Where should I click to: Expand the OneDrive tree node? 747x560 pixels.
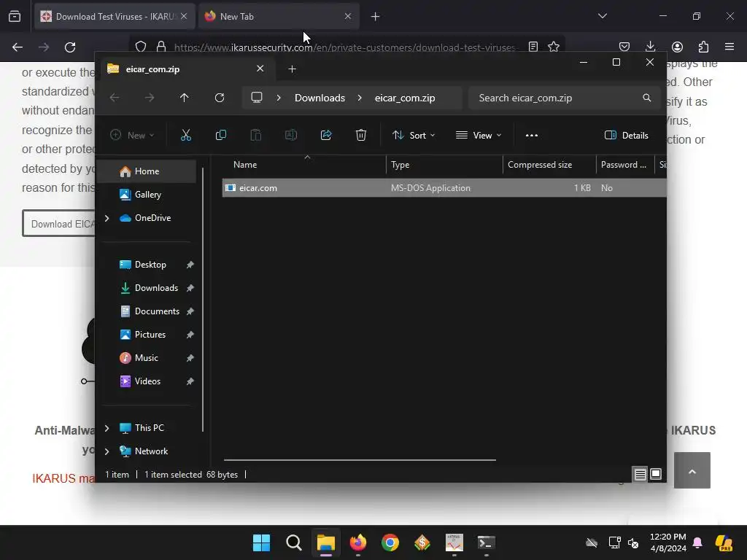[107, 218]
